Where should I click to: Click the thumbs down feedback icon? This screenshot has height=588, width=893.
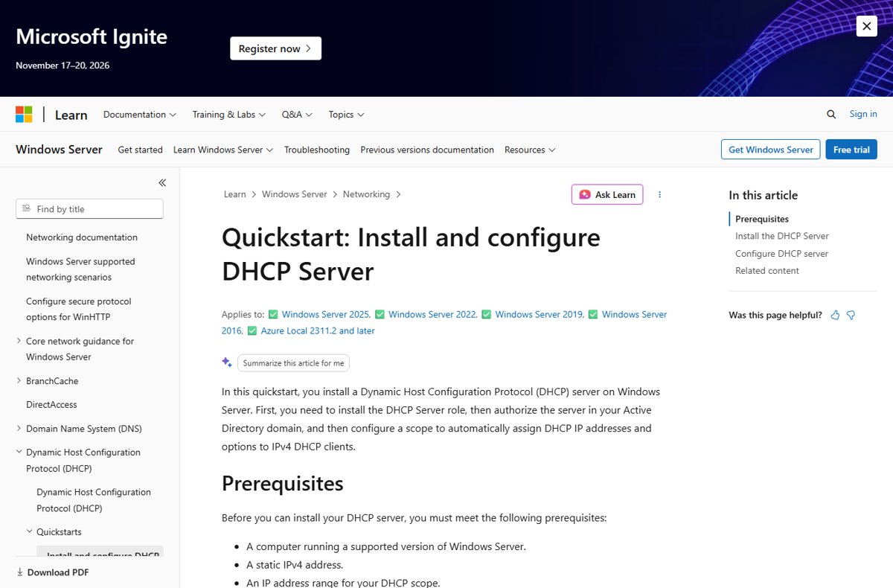pyautogui.click(x=851, y=315)
